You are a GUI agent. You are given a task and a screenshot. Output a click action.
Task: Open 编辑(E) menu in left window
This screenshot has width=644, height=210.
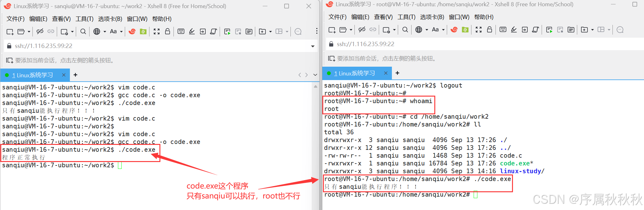tap(38, 19)
